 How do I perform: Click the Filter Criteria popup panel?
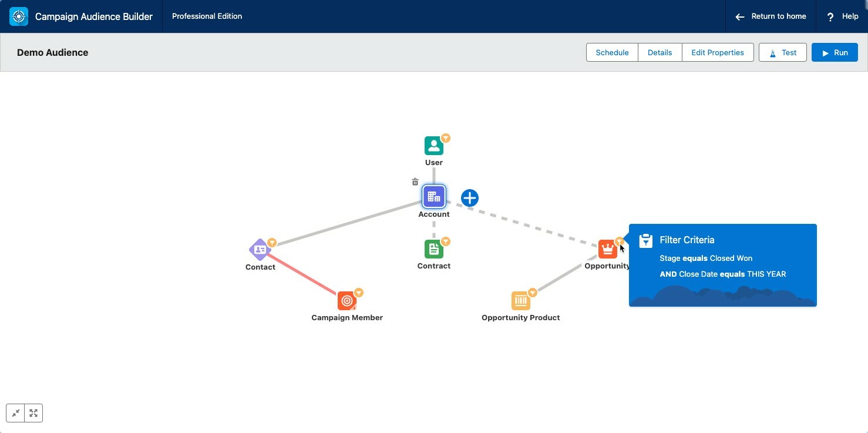pyautogui.click(x=722, y=264)
